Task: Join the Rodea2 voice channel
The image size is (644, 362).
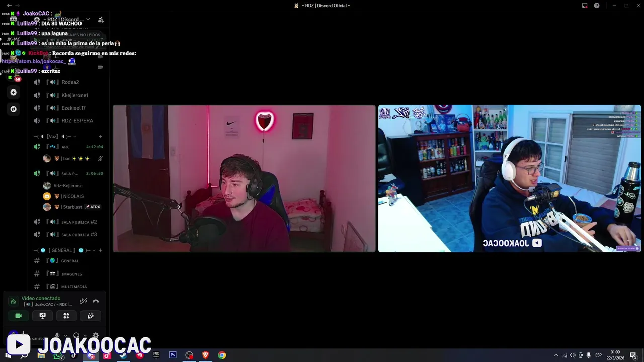Action: (x=68, y=82)
